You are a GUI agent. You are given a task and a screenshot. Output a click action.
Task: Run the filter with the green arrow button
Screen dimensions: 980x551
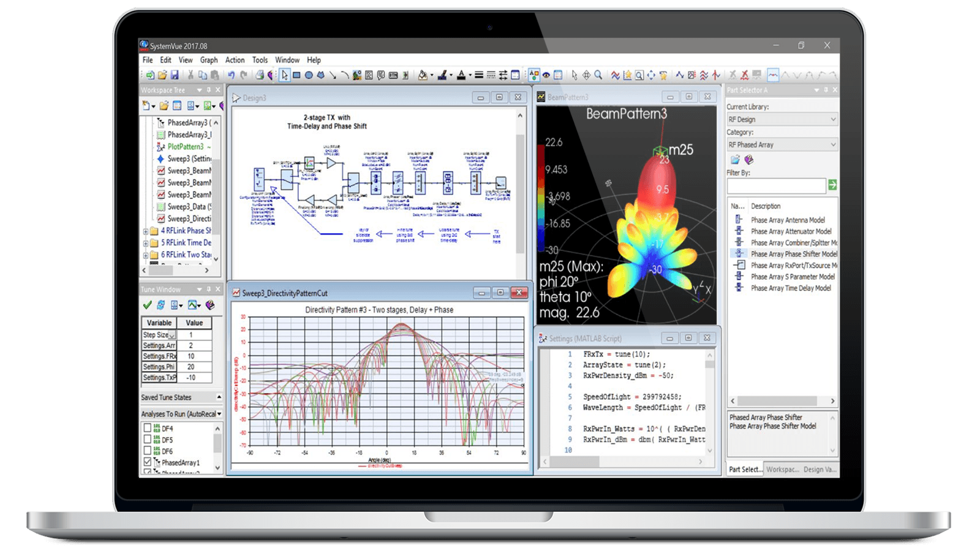tap(834, 186)
